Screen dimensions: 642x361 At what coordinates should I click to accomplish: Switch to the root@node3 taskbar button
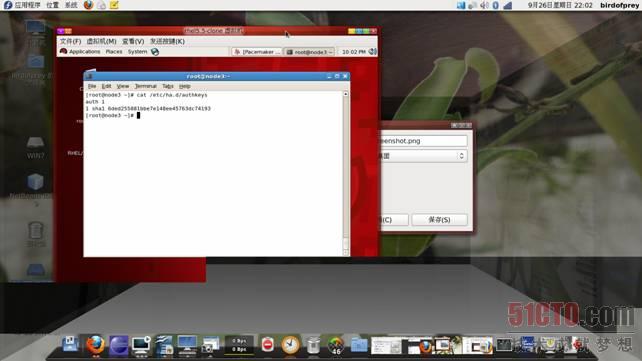[310, 52]
